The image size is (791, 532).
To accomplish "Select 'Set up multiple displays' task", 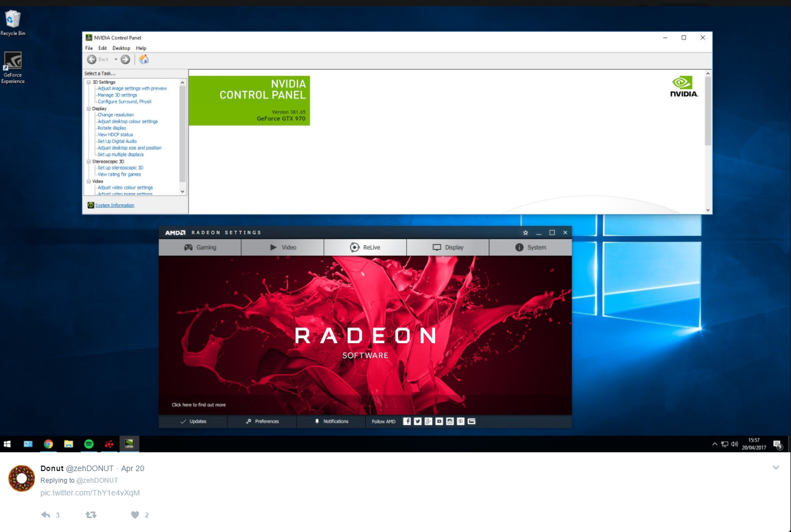I will click(x=121, y=155).
